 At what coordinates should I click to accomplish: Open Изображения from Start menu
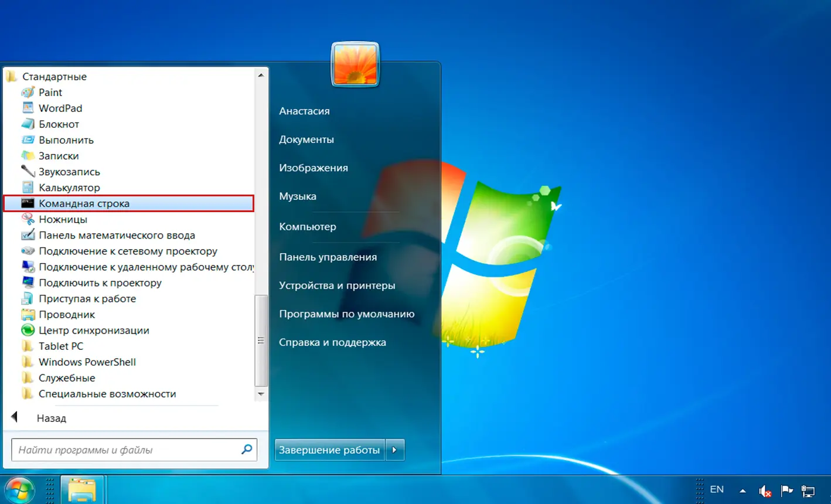pyautogui.click(x=314, y=168)
